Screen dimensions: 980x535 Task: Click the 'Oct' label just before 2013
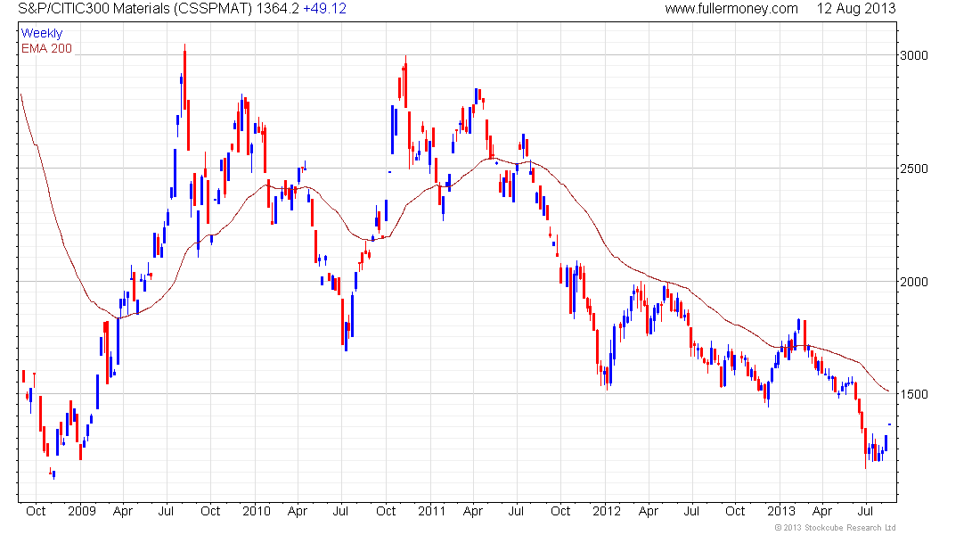click(x=735, y=511)
